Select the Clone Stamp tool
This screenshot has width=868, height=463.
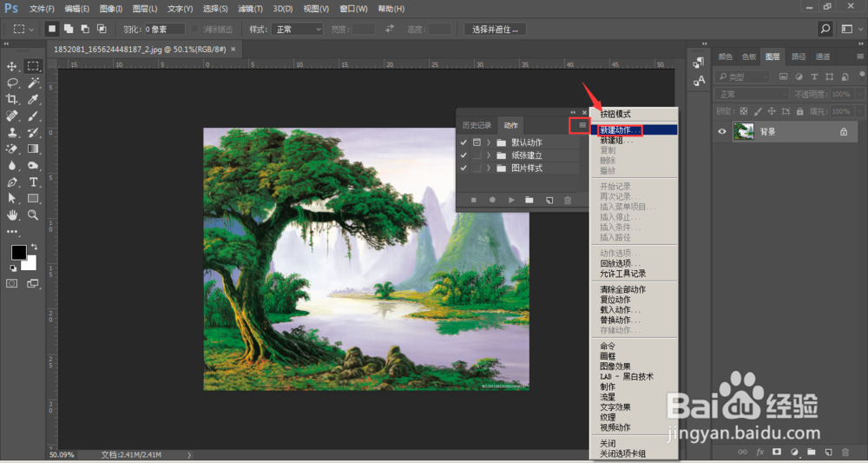11,132
